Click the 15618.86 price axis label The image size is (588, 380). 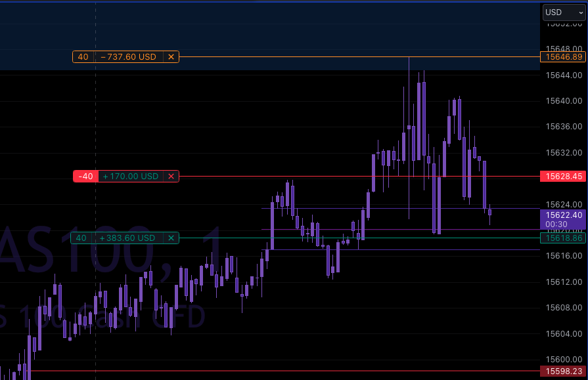[x=563, y=238]
